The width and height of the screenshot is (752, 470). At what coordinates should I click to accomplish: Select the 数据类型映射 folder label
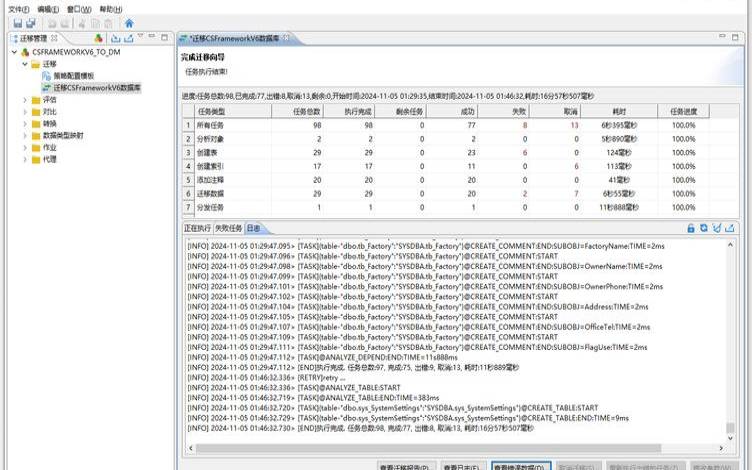click(x=63, y=136)
